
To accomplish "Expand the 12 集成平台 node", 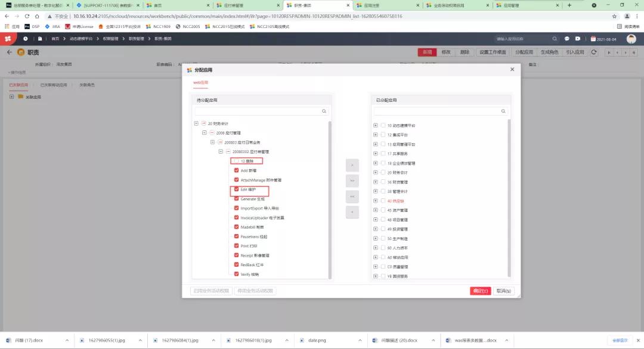I will [376, 135].
